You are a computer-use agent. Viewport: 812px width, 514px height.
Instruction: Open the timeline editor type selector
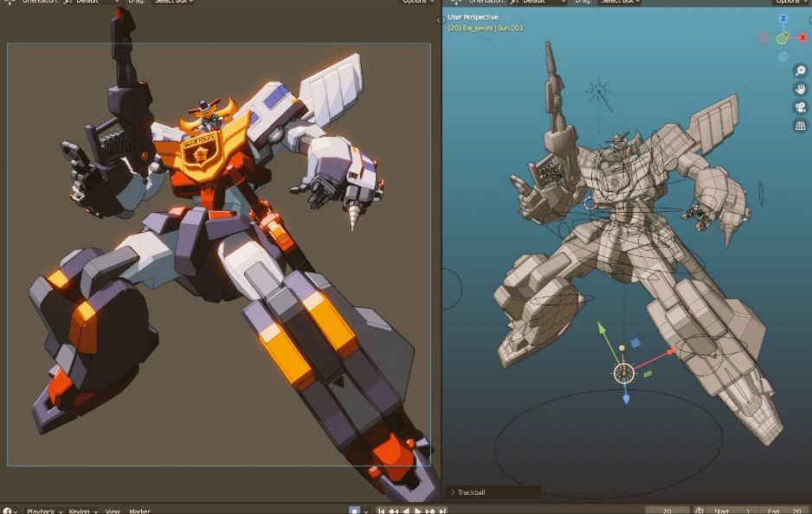(x=10, y=511)
